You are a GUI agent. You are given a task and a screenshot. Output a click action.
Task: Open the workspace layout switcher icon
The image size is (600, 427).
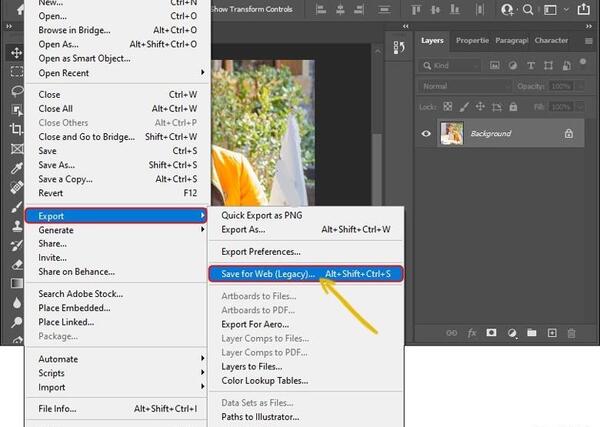550,10
